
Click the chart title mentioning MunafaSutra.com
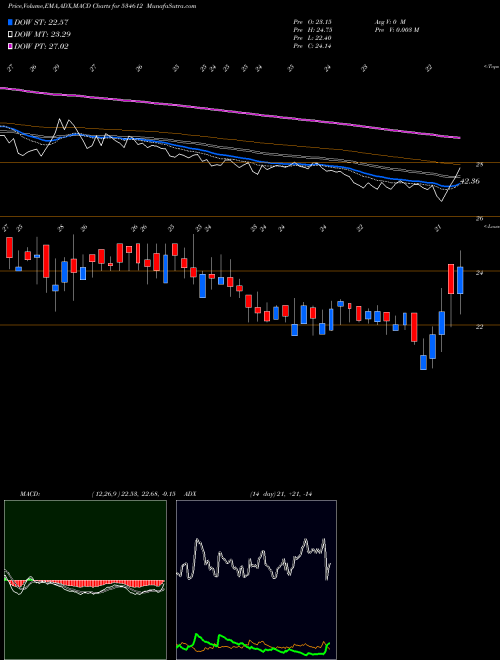[102, 6]
